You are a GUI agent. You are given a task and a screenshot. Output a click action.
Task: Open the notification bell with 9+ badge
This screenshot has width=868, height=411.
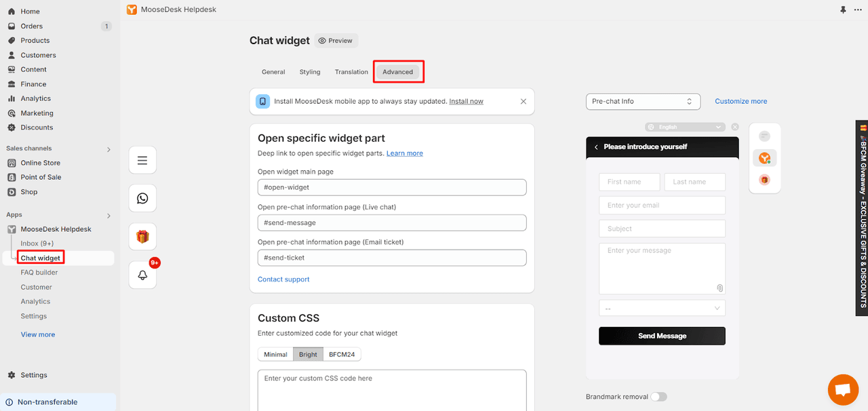pos(142,275)
